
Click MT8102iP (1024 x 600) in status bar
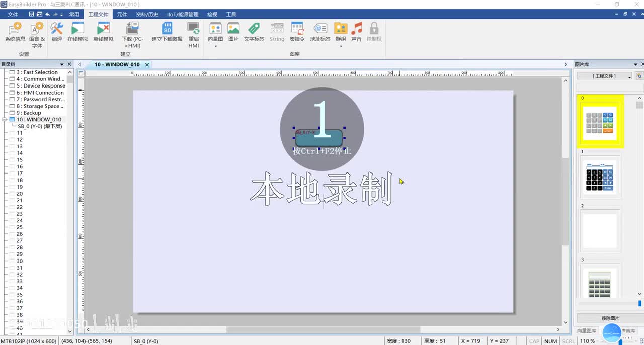click(28, 341)
